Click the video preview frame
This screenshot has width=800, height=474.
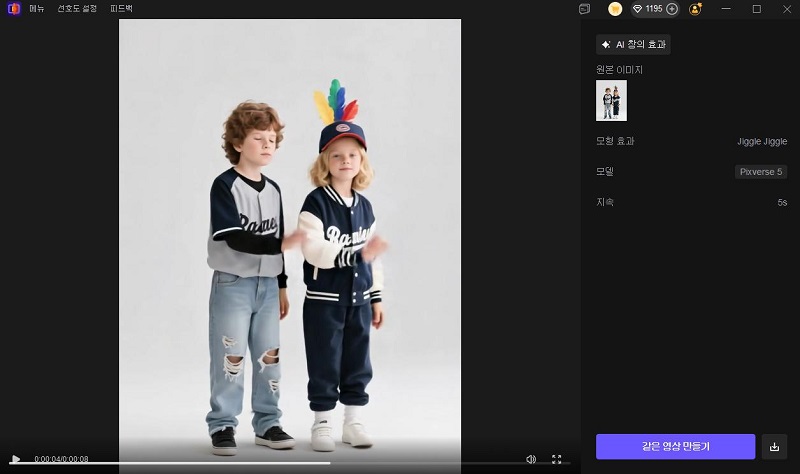[x=290, y=245]
